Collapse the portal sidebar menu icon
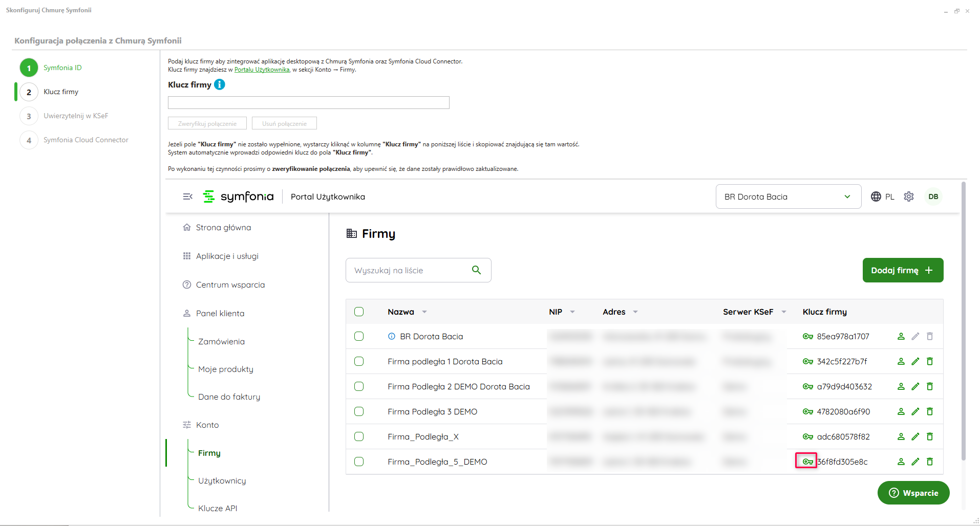980x526 pixels. click(x=188, y=196)
